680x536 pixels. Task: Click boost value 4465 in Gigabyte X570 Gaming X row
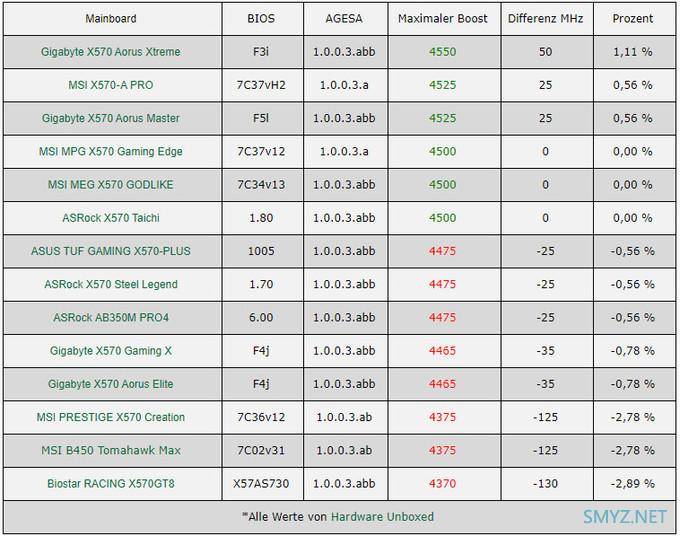443,351
